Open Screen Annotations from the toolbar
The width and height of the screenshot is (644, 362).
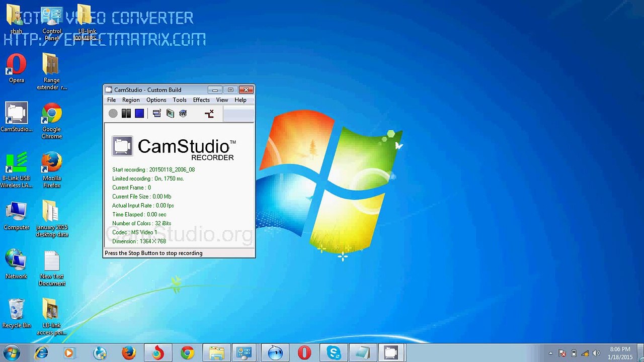(170, 114)
